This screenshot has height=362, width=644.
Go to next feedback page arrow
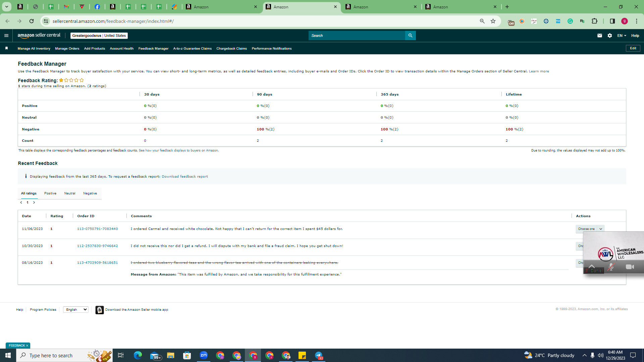[34, 202]
